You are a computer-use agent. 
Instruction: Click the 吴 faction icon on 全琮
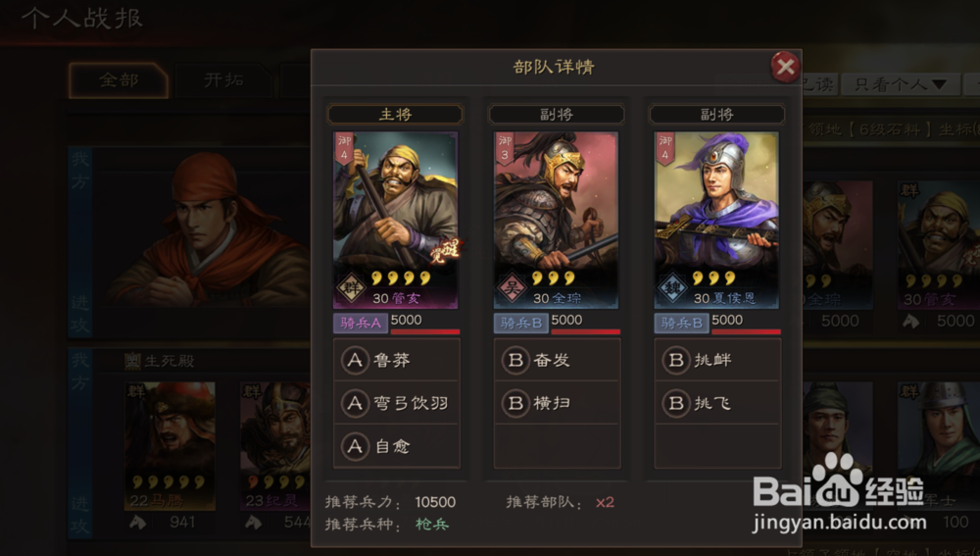coord(512,288)
